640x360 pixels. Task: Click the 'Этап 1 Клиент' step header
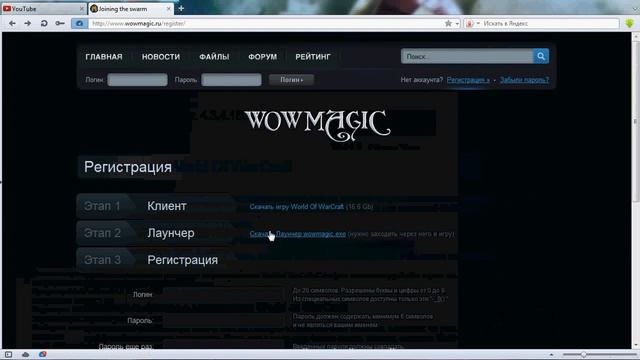tap(157, 206)
